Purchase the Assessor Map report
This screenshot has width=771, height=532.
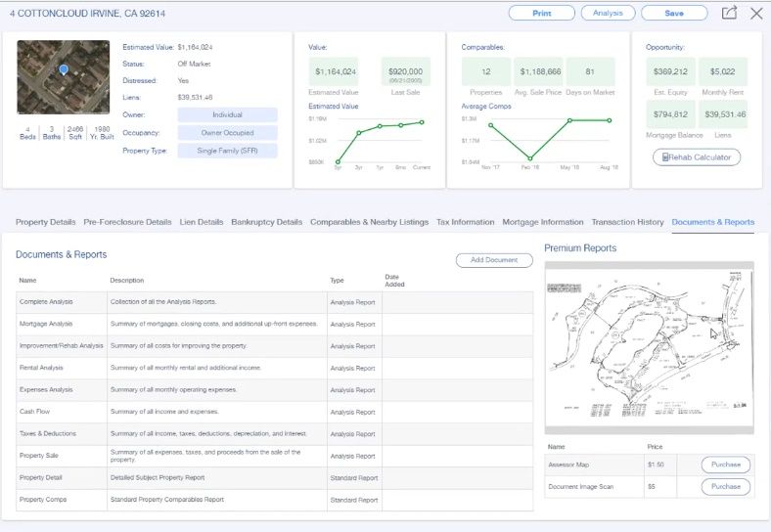(x=725, y=465)
